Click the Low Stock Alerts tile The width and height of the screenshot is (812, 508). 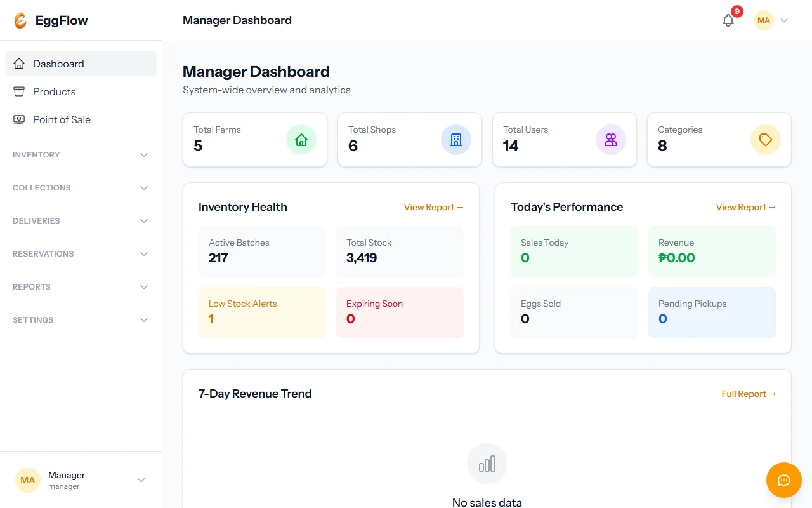262,312
